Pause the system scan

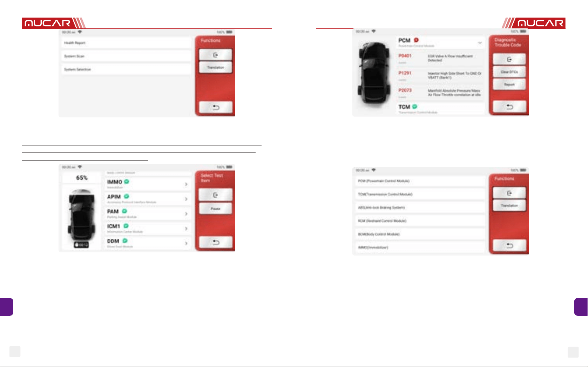click(x=215, y=209)
